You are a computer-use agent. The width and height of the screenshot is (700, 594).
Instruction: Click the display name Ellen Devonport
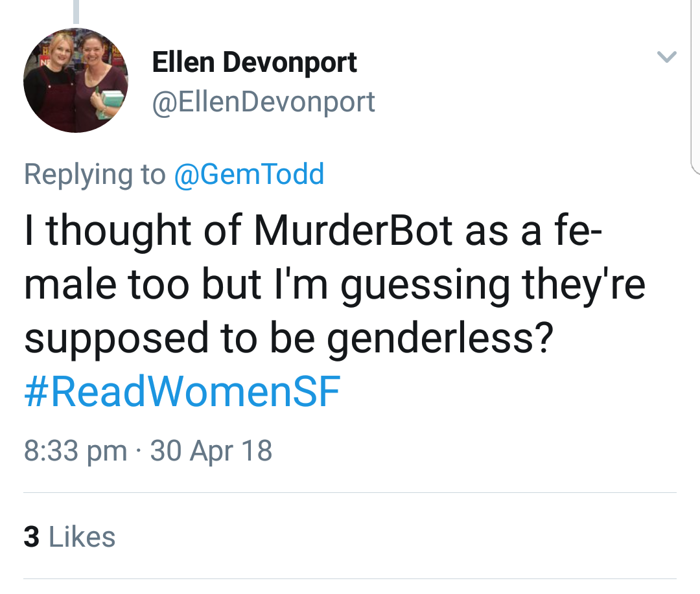tap(254, 62)
